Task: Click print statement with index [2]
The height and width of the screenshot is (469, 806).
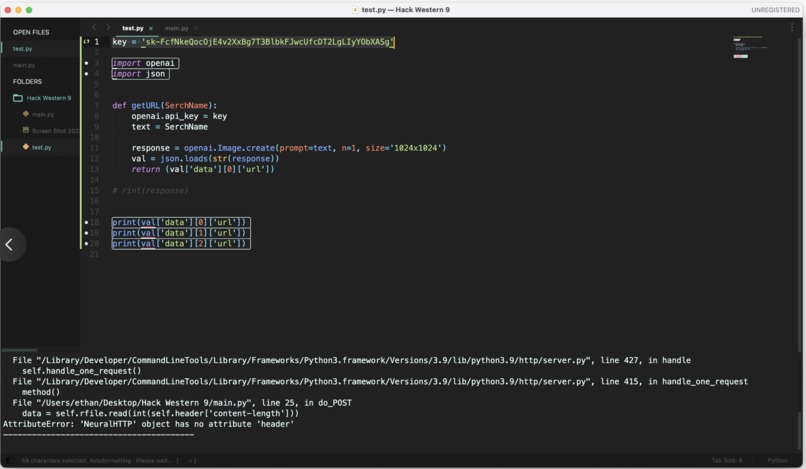Action: [x=181, y=244]
